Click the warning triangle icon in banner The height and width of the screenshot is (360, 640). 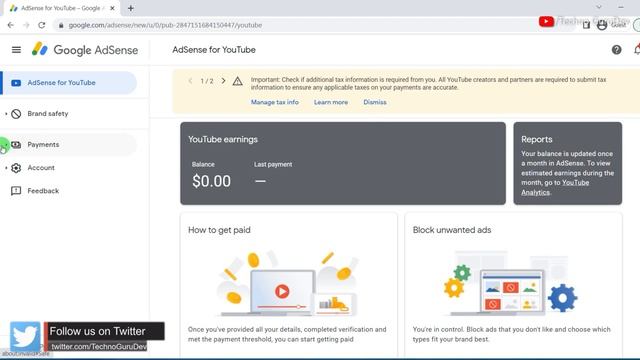coord(238,81)
